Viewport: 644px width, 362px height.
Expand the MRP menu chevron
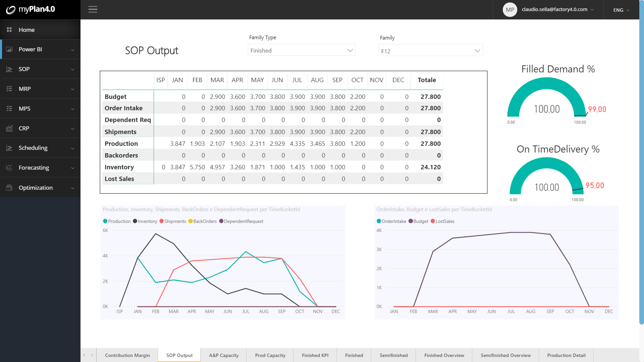point(72,89)
